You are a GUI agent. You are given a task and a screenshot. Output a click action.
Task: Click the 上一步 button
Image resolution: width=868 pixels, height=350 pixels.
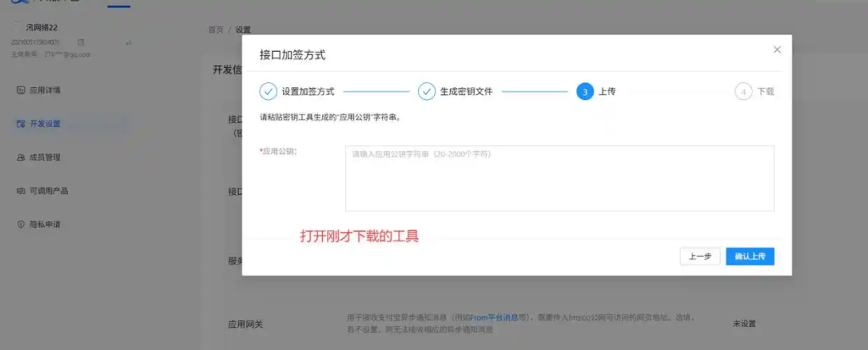(699, 256)
